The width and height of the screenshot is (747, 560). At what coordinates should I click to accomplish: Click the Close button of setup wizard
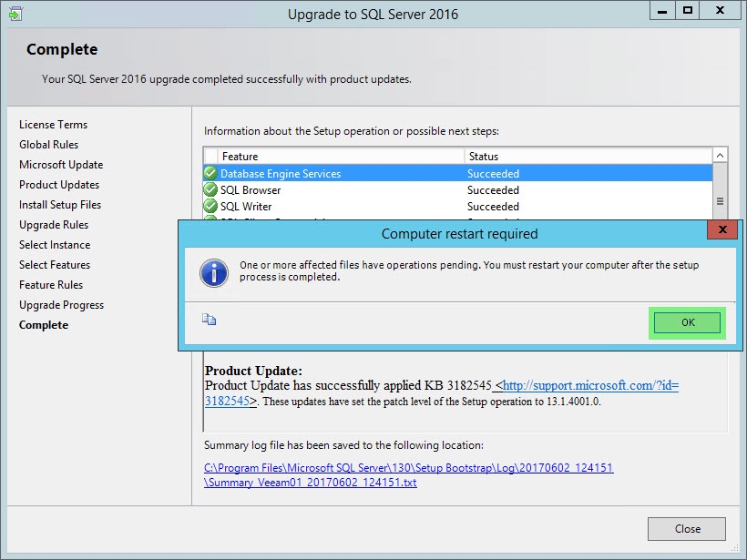687,528
